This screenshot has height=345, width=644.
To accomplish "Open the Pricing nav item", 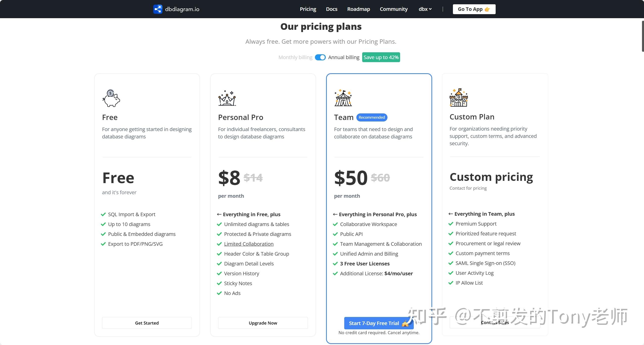I will [308, 9].
